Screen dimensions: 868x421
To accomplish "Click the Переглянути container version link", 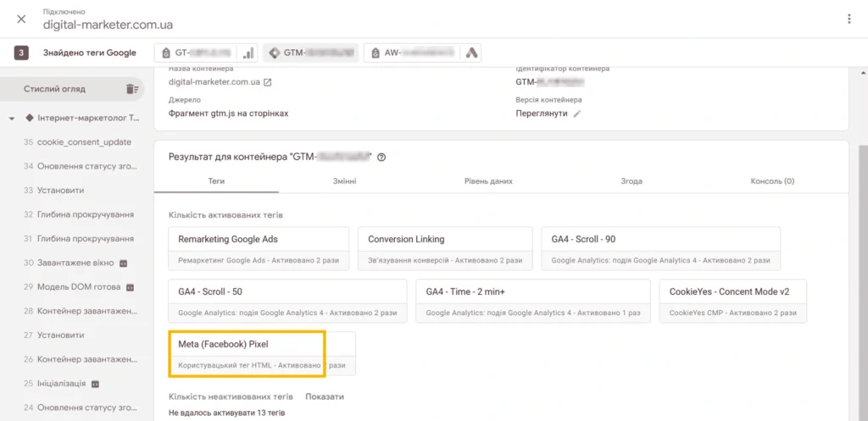I will 542,113.
